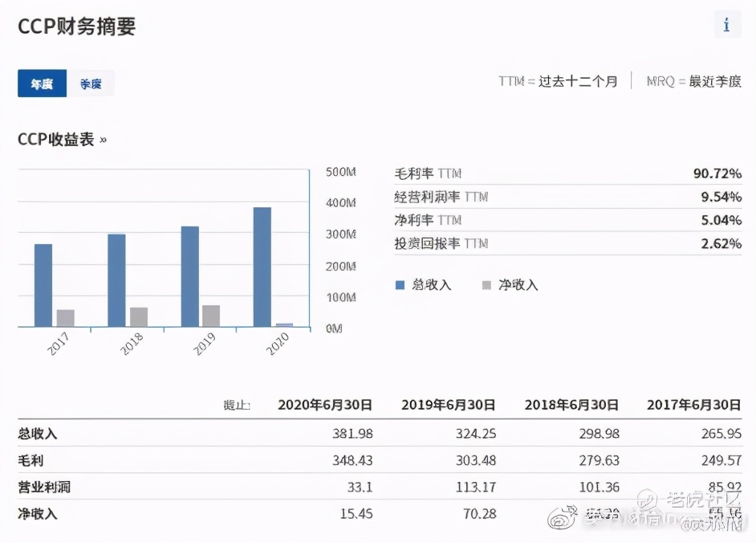Image resolution: width=756 pixels, height=543 pixels.
Task: Click the CCP财务摘要 page title
Action: click(77, 26)
